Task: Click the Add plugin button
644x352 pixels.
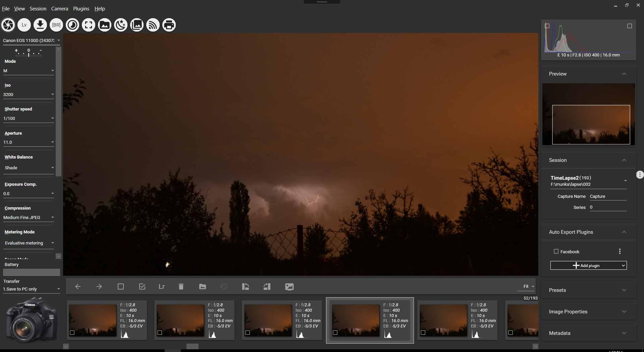Action: (588, 265)
